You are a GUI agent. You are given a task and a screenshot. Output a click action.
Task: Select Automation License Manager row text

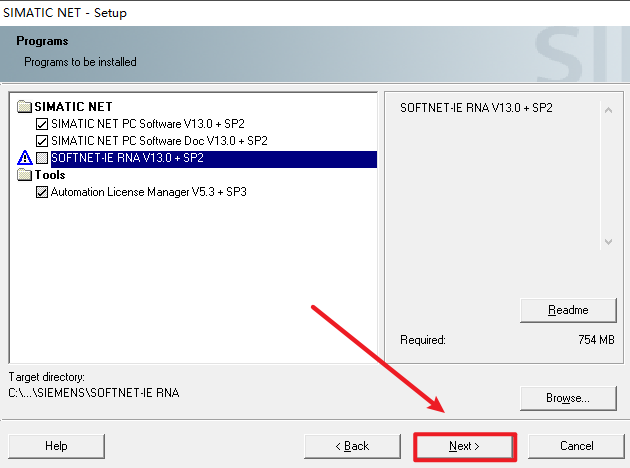(149, 192)
